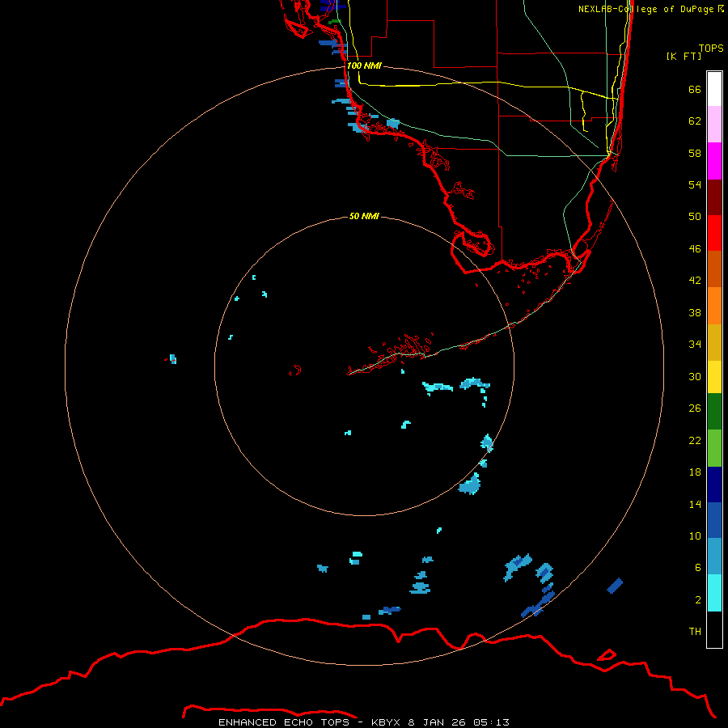Screen dimensions: 728x728
Task: Select the 'KBYX' station identifier in footer
Action: (387, 722)
